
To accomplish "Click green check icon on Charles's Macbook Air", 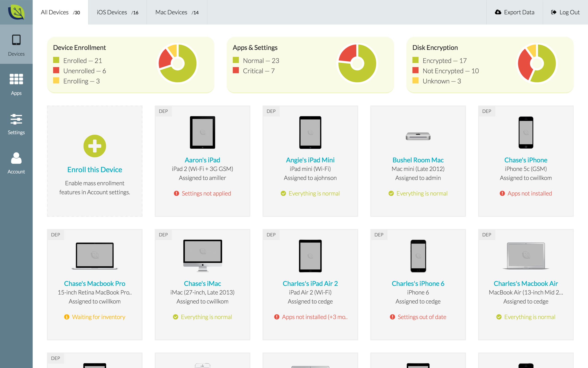I will click(x=499, y=317).
